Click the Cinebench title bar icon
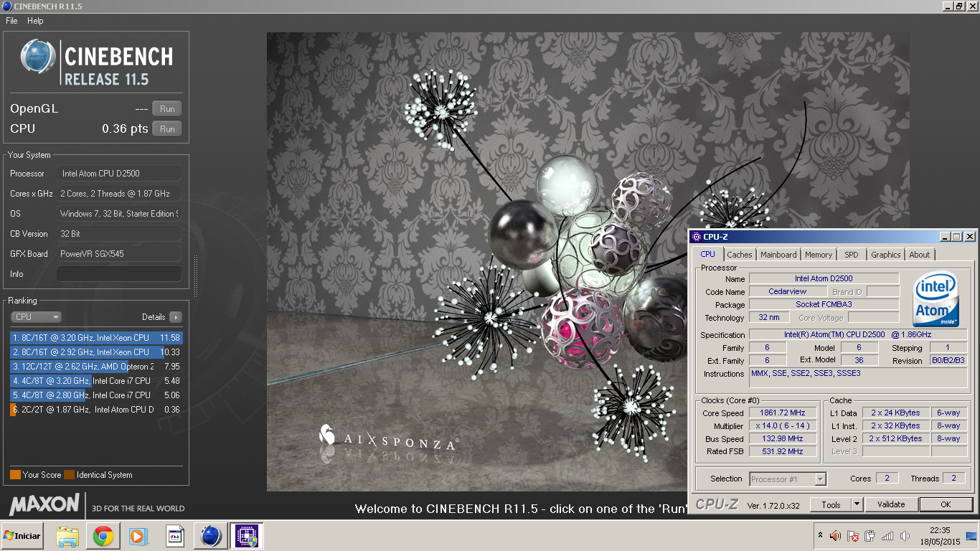 [7, 6]
